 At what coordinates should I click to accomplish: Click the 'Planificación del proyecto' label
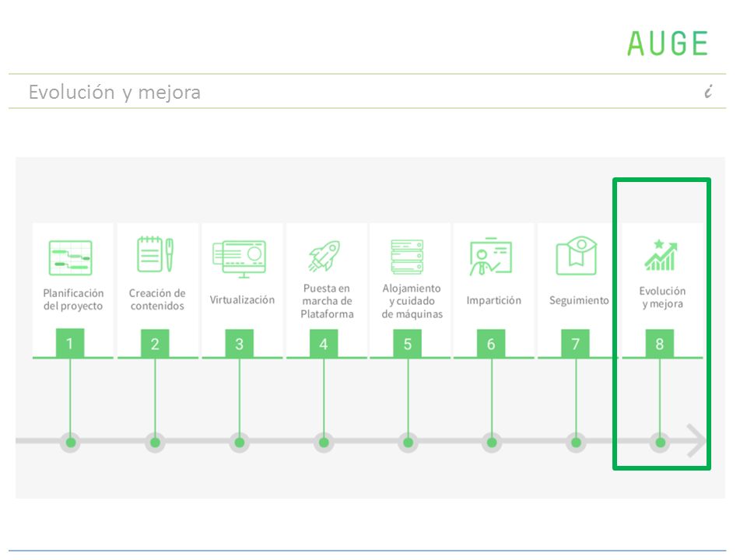[x=73, y=299]
